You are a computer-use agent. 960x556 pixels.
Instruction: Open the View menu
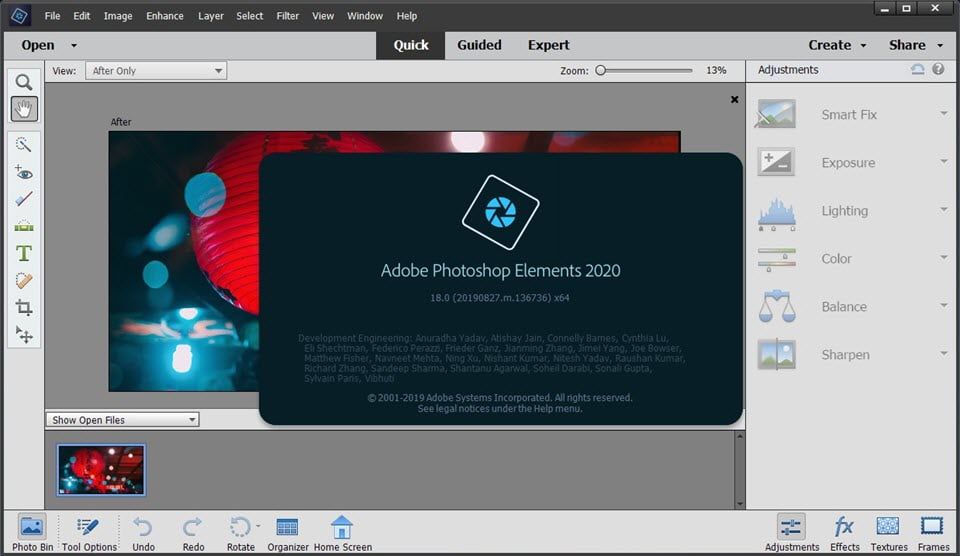tap(323, 16)
